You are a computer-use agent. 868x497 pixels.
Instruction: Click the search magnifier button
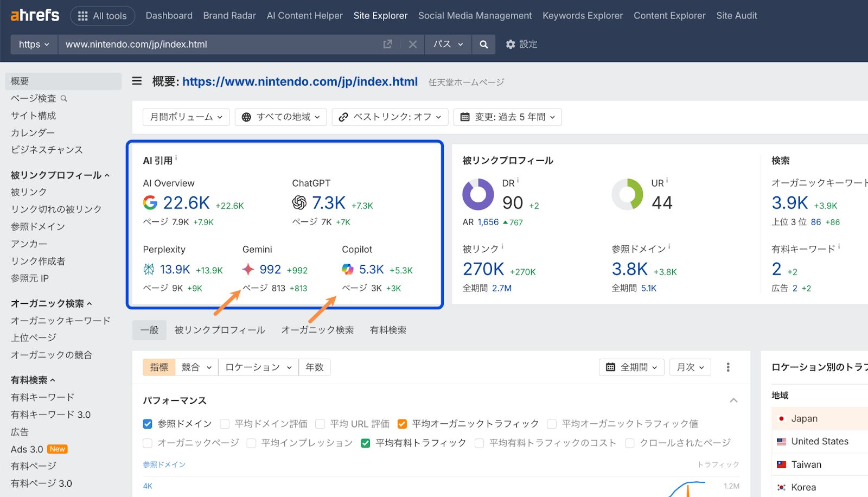click(x=483, y=44)
